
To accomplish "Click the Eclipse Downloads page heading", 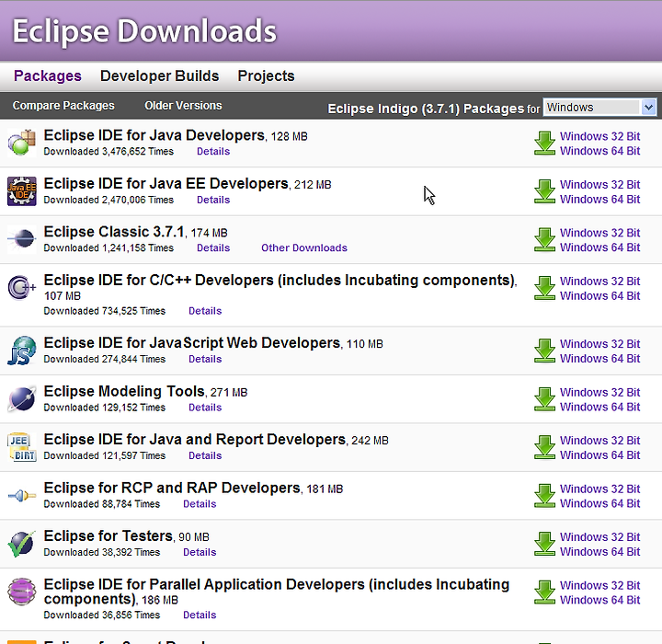I will click(144, 31).
